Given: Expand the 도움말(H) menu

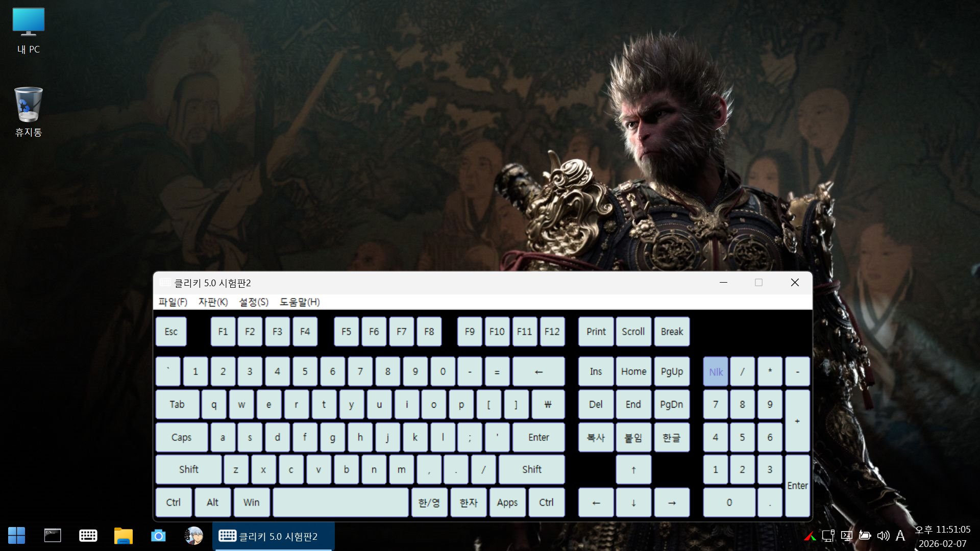Looking at the screenshot, I should 300,302.
